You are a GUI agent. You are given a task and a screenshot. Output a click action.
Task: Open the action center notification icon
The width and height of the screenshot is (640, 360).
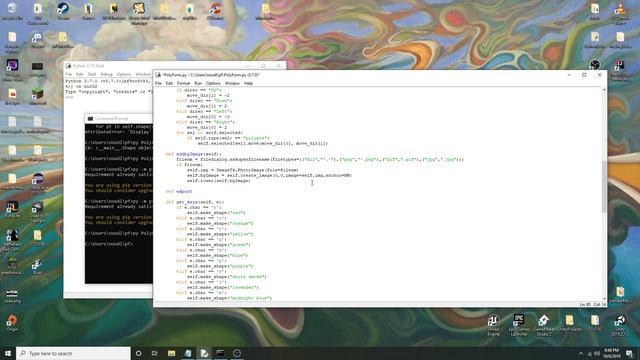click(x=629, y=353)
